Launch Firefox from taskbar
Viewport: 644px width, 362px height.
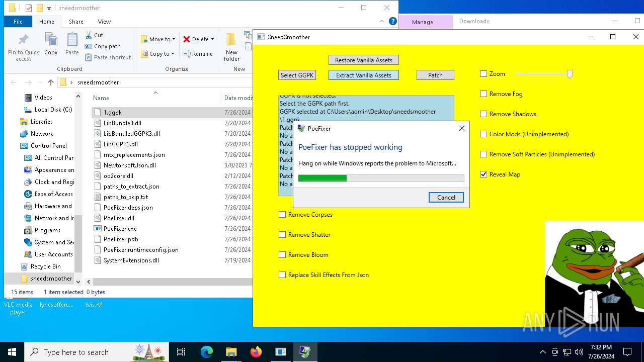click(256, 352)
